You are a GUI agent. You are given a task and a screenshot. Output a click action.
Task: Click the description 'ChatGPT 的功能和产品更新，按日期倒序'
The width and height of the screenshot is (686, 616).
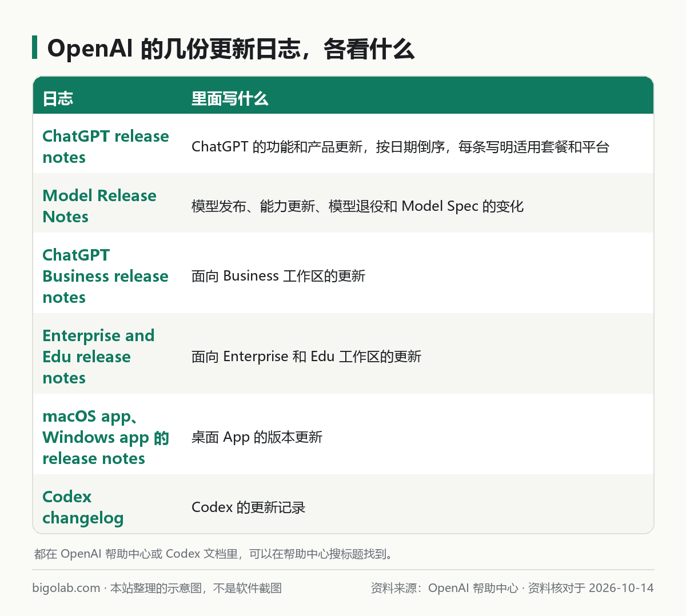coord(318,147)
